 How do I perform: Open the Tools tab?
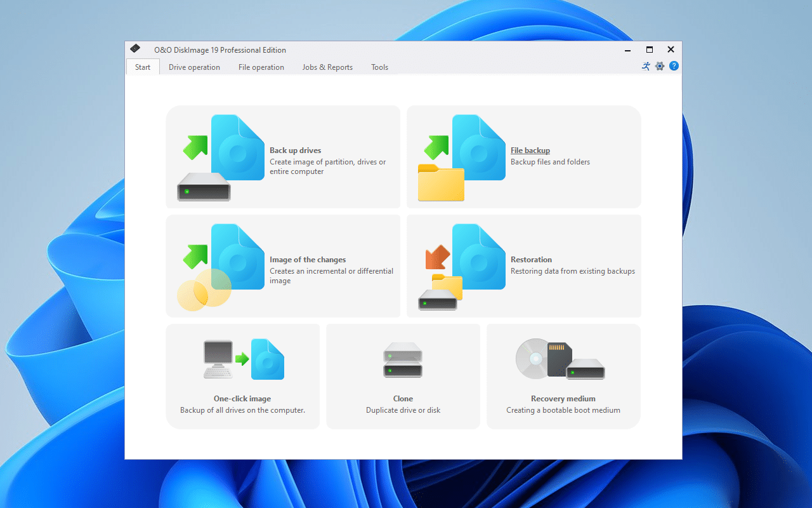point(379,67)
